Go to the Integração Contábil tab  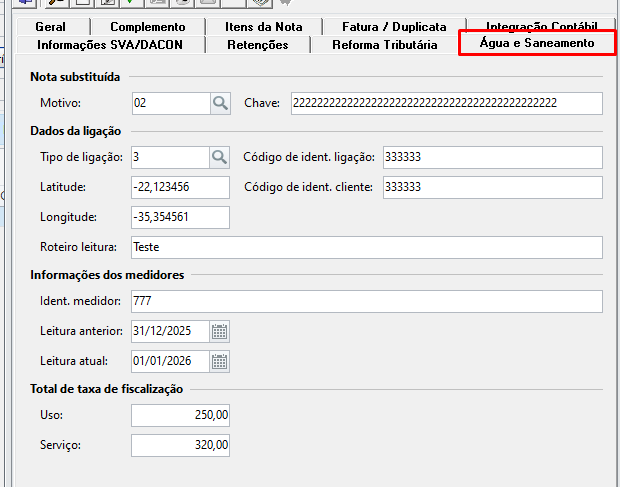(x=542, y=26)
